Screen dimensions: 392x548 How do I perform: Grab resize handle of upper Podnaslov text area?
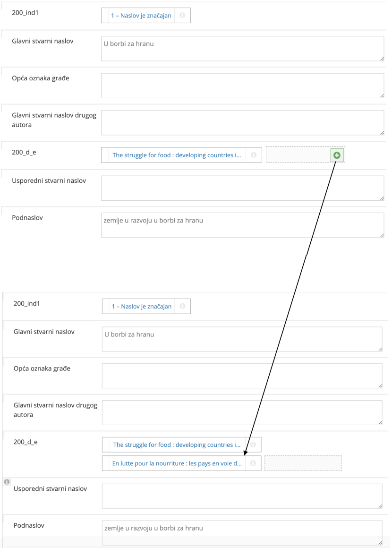click(382, 235)
